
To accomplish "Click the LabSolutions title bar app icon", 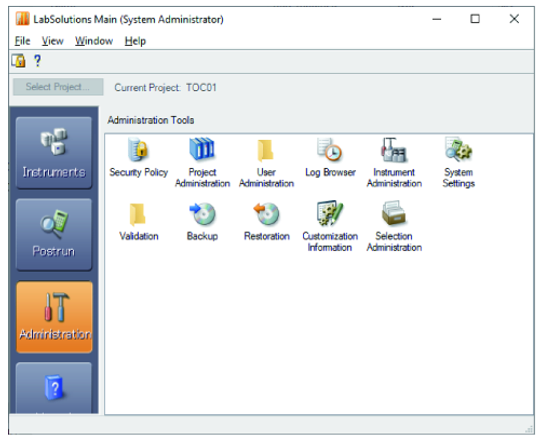I will 22,19.
